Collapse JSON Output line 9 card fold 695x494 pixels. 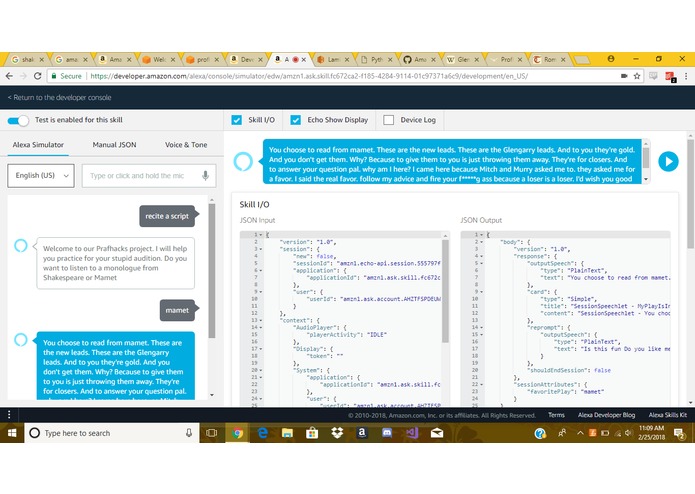point(482,292)
